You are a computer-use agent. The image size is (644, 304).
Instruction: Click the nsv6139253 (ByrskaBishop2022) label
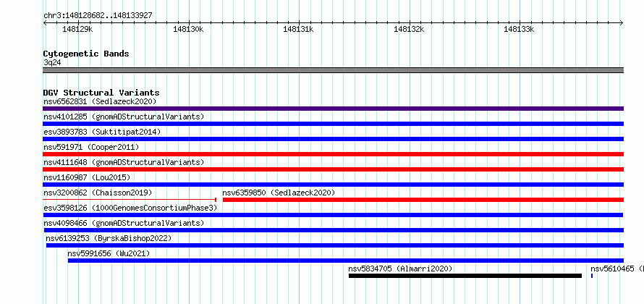point(109,238)
